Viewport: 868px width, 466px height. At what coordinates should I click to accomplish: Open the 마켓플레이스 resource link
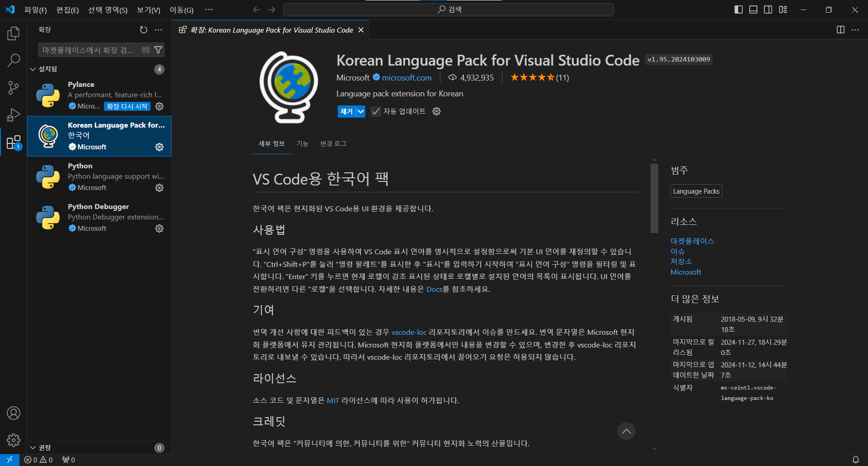[x=692, y=241]
